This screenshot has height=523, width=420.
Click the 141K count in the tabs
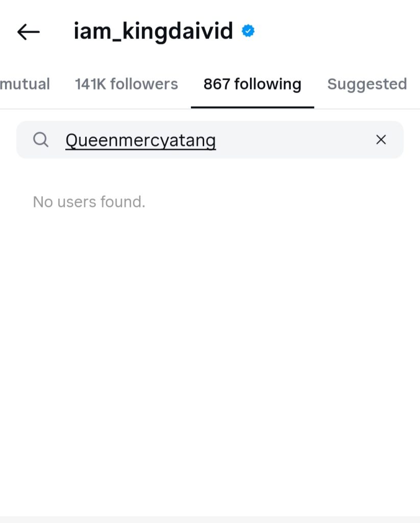90,84
